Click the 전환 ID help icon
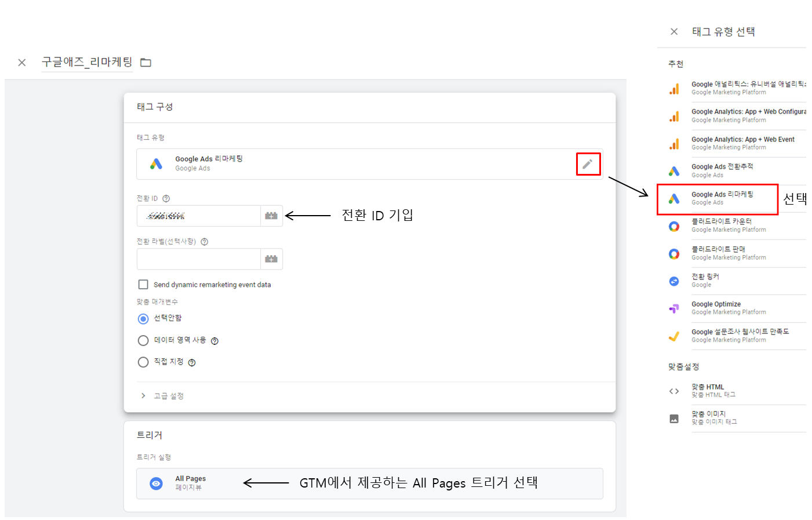The width and height of the screenshot is (812, 520). pos(166,198)
